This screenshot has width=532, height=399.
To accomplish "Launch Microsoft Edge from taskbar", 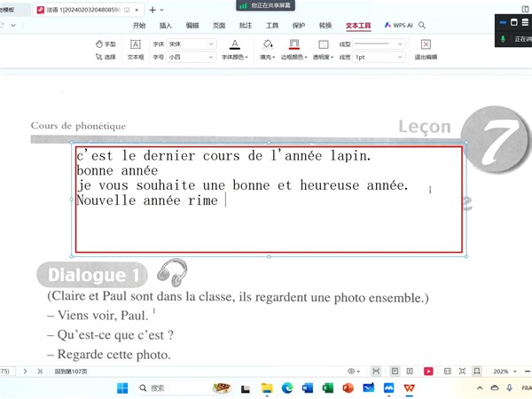I will pos(287,388).
